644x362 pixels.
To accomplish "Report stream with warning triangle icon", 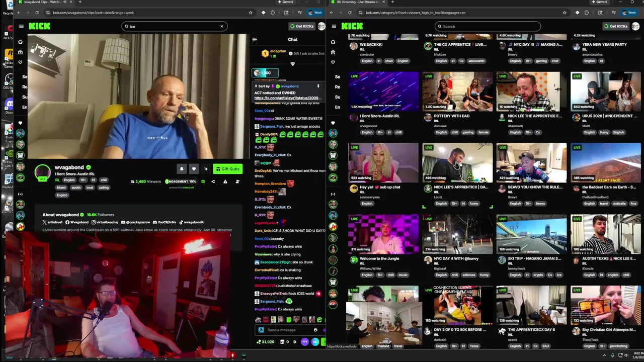I will (225, 182).
